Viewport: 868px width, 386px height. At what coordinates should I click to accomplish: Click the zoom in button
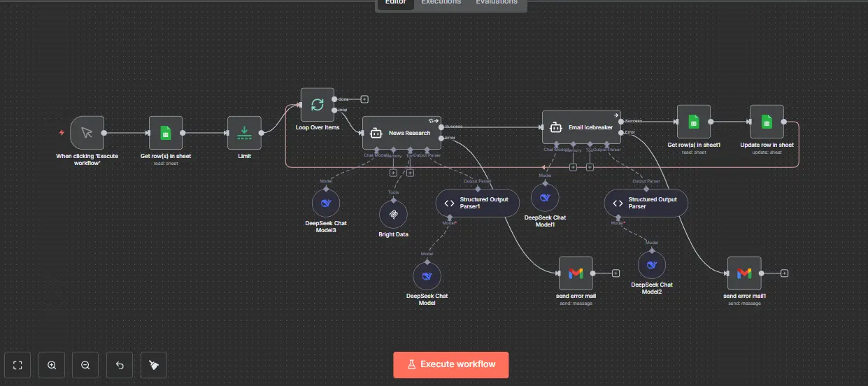52,365
